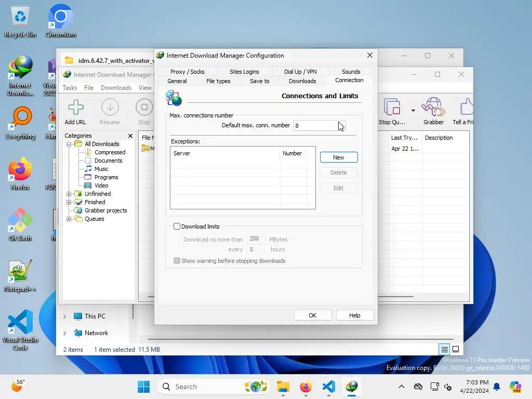The image size is (532, 399).
Task: Close the Categories panel with X
Action: [130, 136]
